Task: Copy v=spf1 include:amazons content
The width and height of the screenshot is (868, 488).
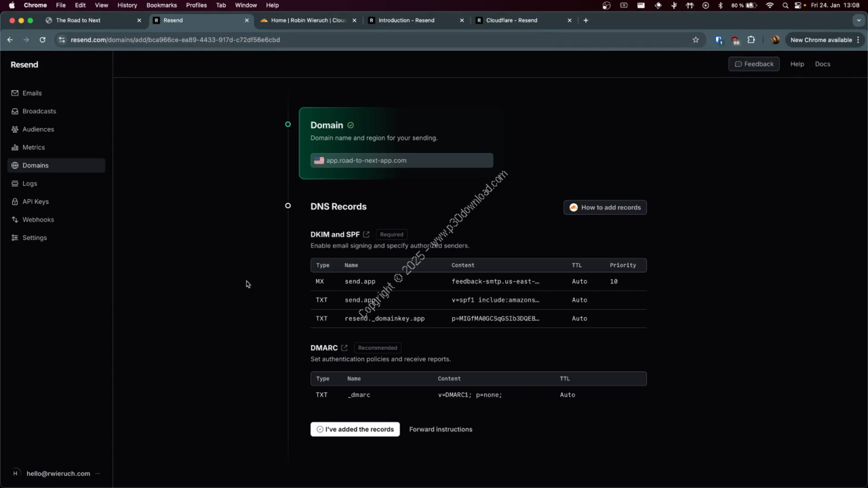Action: pyautogui.click(x=496, y=300)
